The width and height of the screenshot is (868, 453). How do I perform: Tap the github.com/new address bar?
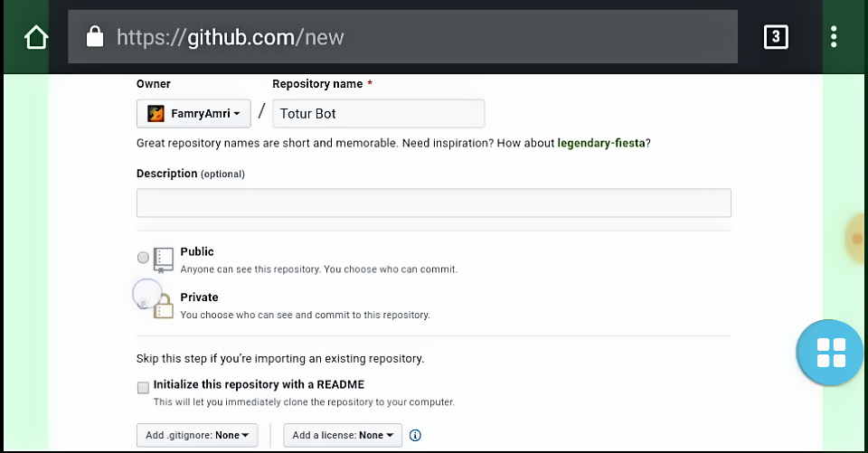(402, 36)
